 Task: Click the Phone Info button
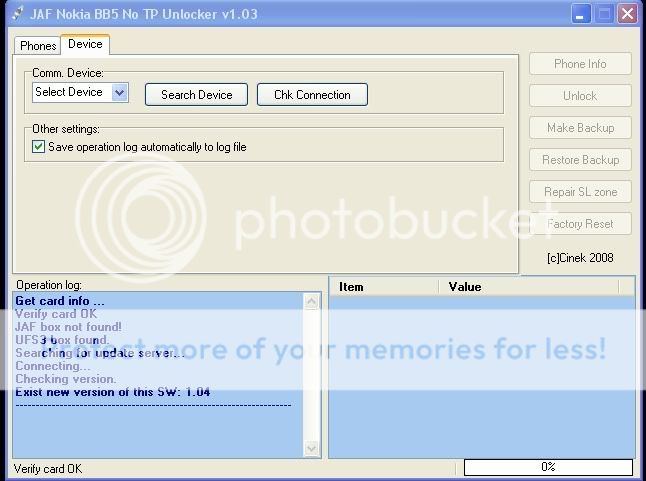(580, 64)
